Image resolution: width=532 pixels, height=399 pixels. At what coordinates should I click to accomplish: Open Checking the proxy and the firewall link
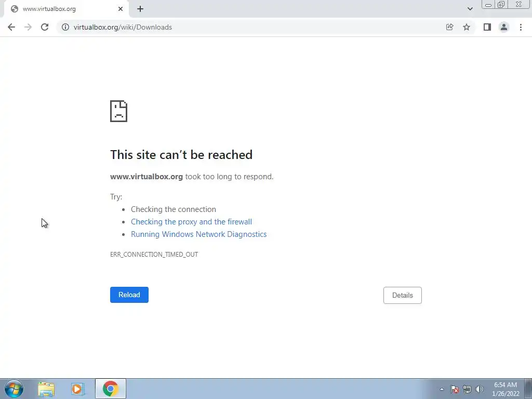[191, 221]
